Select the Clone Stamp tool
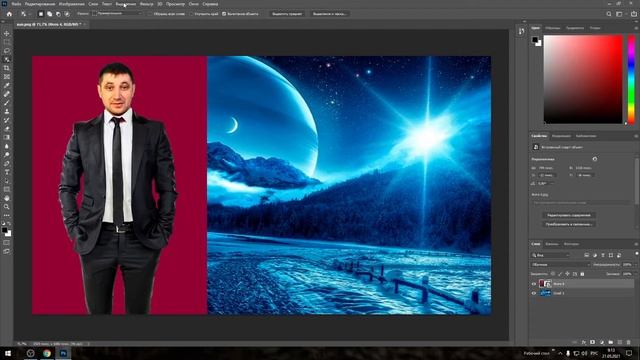Viewport: 640px width, 360px height. point(7,111)
